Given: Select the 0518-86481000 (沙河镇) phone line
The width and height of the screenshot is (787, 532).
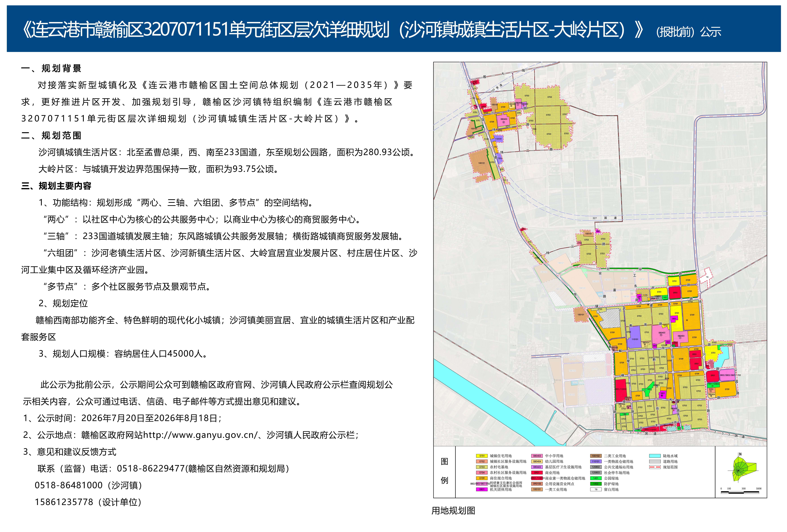Looking at the screenshot, I should coord(88,485).
